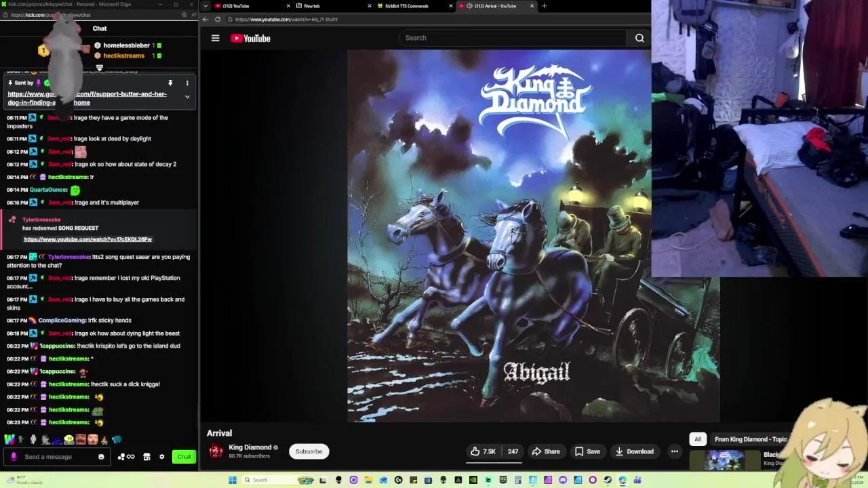Click zoom icon in Kick chat address bar
The height and width of the screenshot is (488, 868).
click(x=184, y=15)
